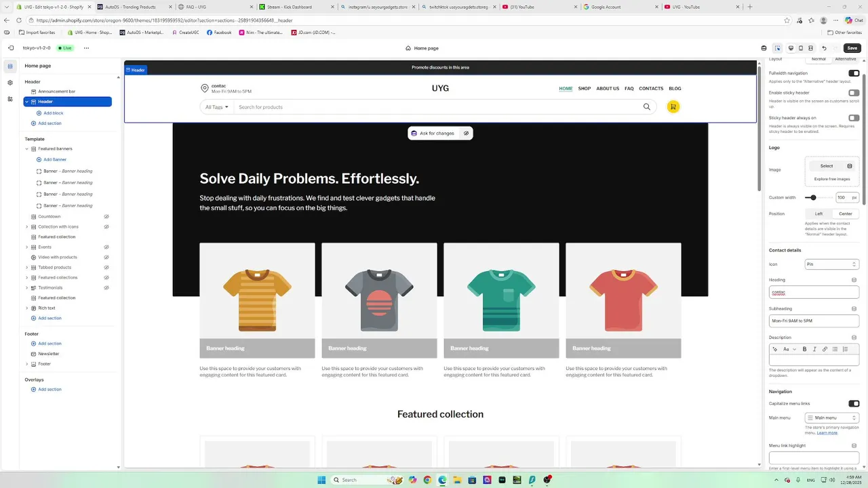Show the hidden Events section
The width and height of the screenshot is (868, 488).
click(x=106, y=247)
